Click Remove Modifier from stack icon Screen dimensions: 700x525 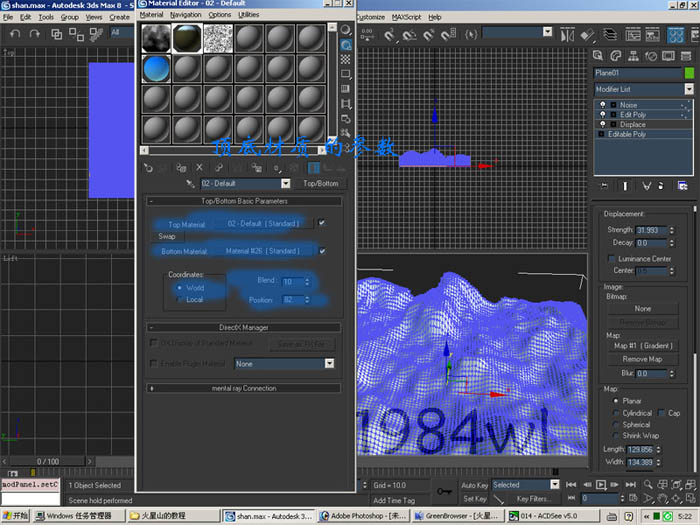(x=661, y=186)
